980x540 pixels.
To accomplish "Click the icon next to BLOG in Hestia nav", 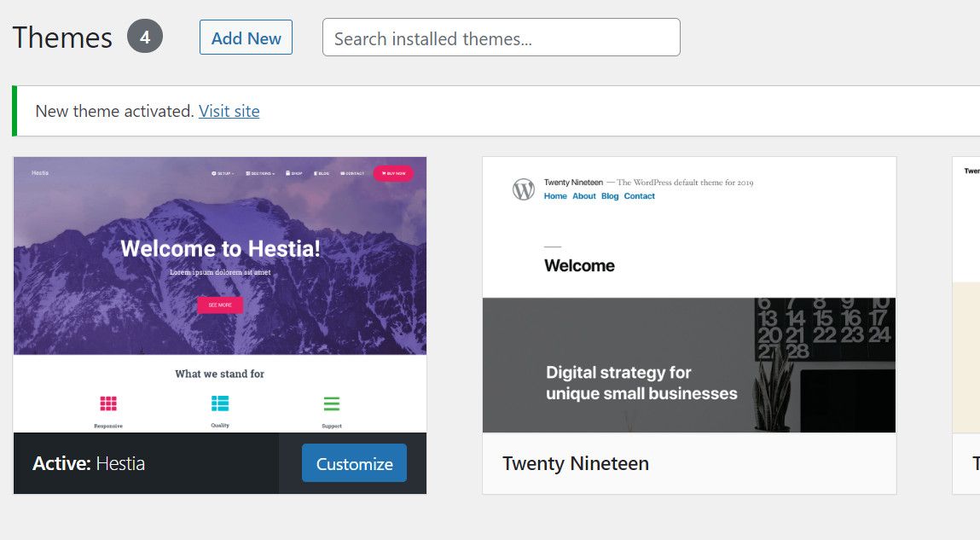I will pyautogui.click(x=315, y=172).
